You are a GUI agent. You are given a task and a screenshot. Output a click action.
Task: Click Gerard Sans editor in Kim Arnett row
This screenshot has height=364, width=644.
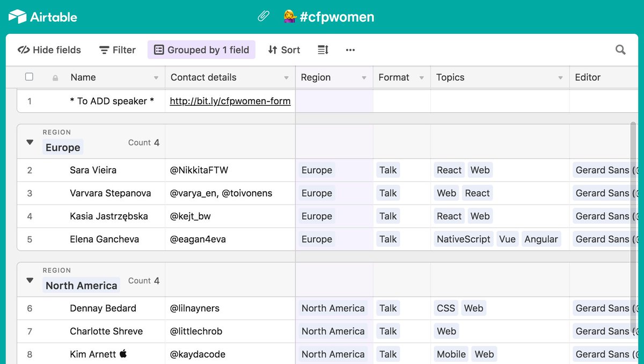(x=606, y=354)
